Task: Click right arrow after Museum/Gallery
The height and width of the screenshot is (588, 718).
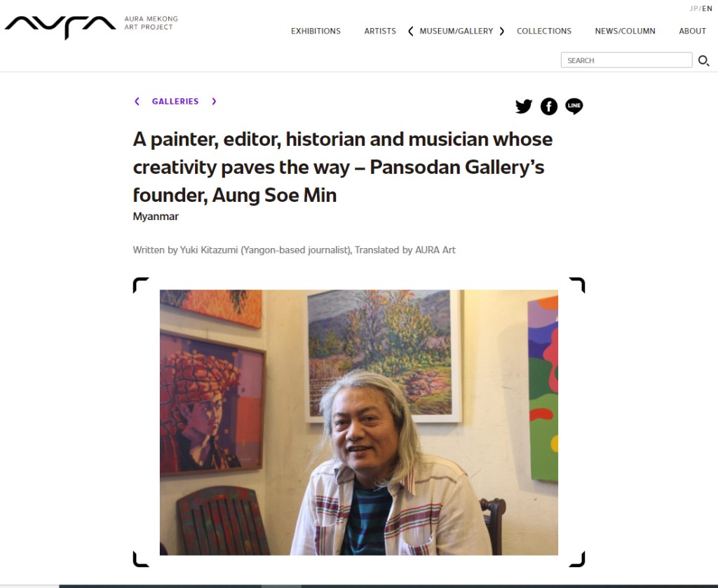Action: 502,31
